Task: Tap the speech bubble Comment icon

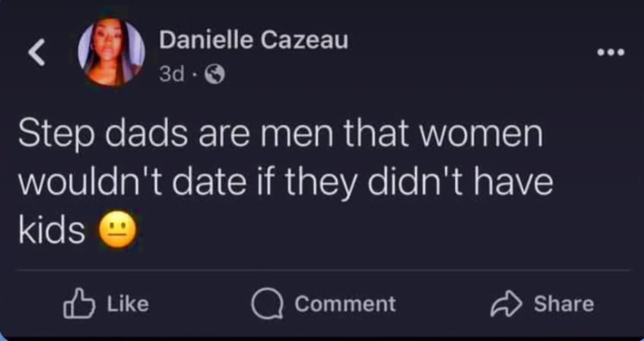Action: [x=268, y=305]
